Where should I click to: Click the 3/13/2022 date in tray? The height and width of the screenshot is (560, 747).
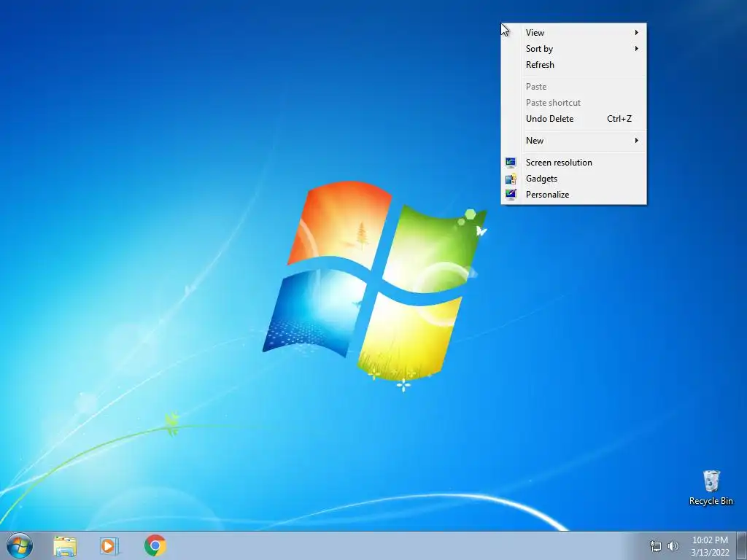pos(710,553)
